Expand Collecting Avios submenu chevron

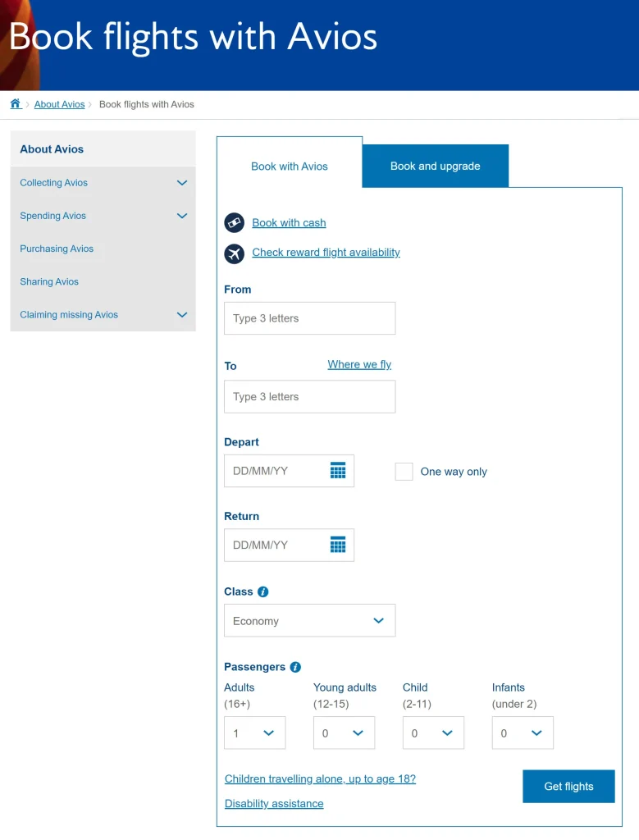(182, 183)
